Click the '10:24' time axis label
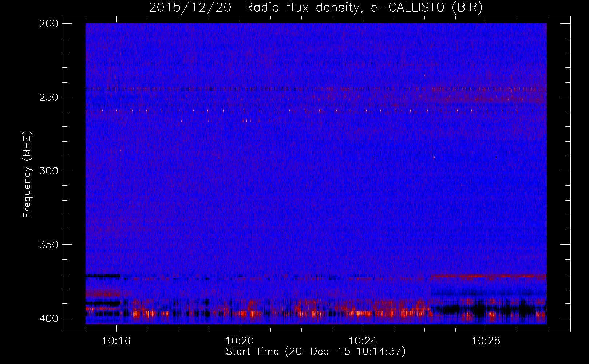Image resolution: width=589 pixels, height=364 pixels. [363, 341]
